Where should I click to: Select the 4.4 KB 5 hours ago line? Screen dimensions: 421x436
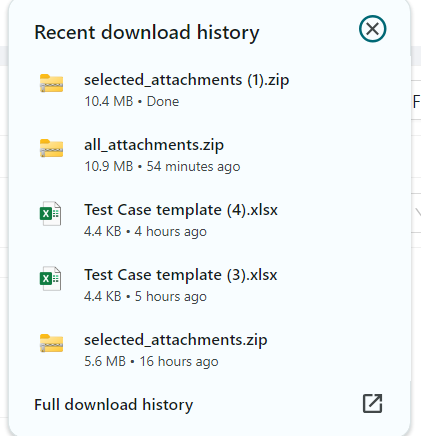145,296
